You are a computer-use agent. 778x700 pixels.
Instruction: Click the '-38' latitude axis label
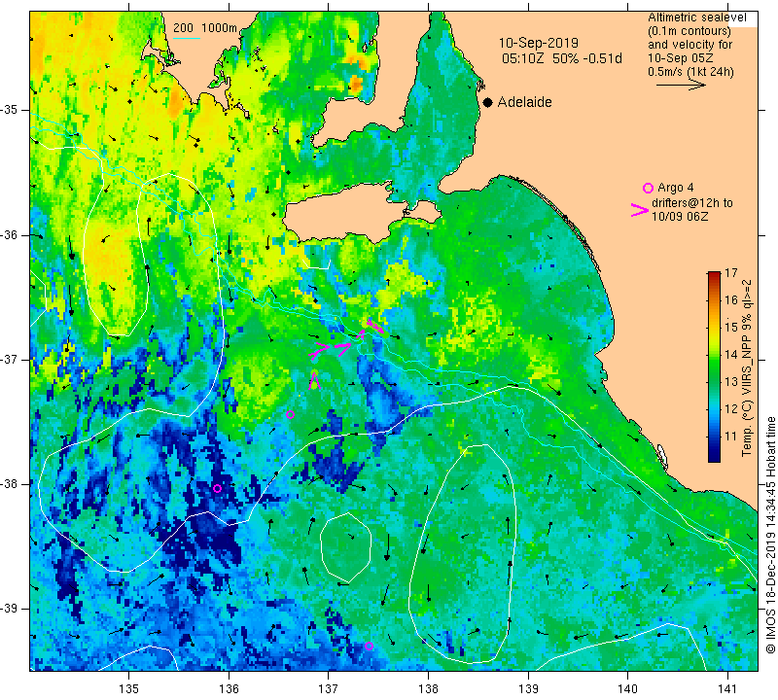(9, 484)
